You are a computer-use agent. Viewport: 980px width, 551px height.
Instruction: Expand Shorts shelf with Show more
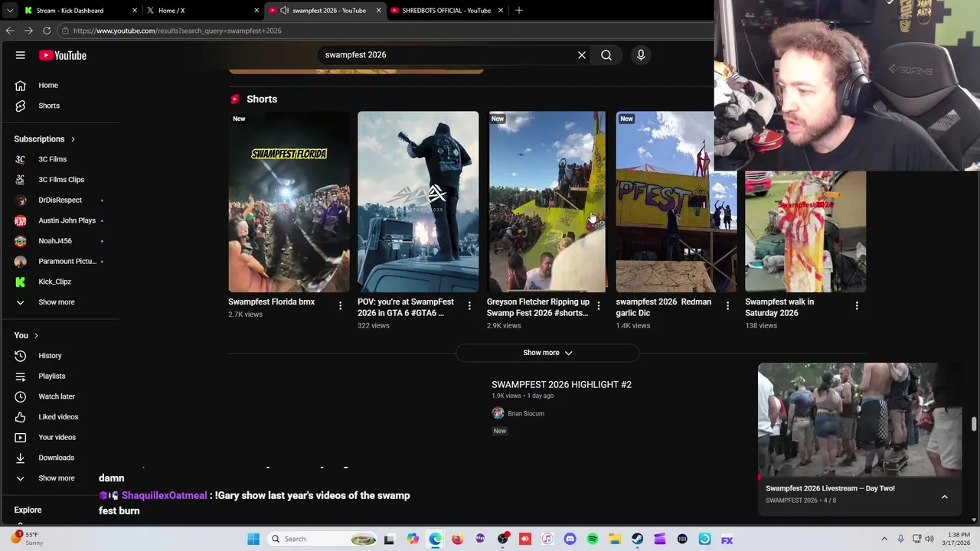coord(547,353)
